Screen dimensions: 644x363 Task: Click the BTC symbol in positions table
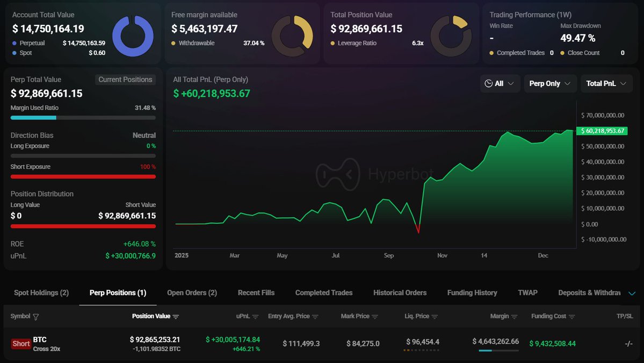[40, 339]
